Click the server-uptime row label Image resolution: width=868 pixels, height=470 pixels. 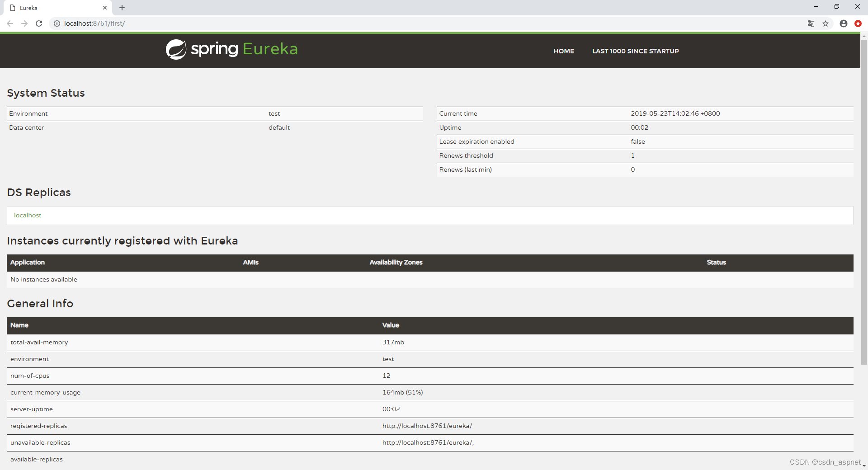pyautogui.click(x=32, y=409)
